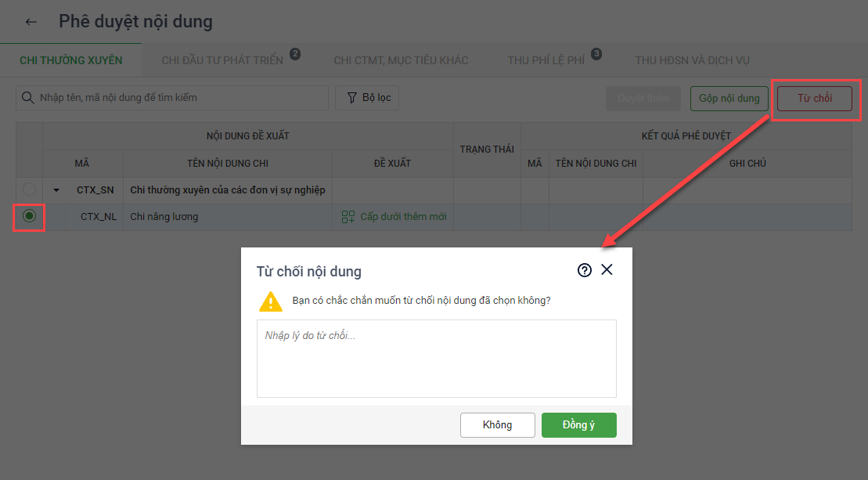This screenshot has width=868, height=480.
Task: Focus the Nhập lý do từ chối textbox
Action: pos(436,358)
